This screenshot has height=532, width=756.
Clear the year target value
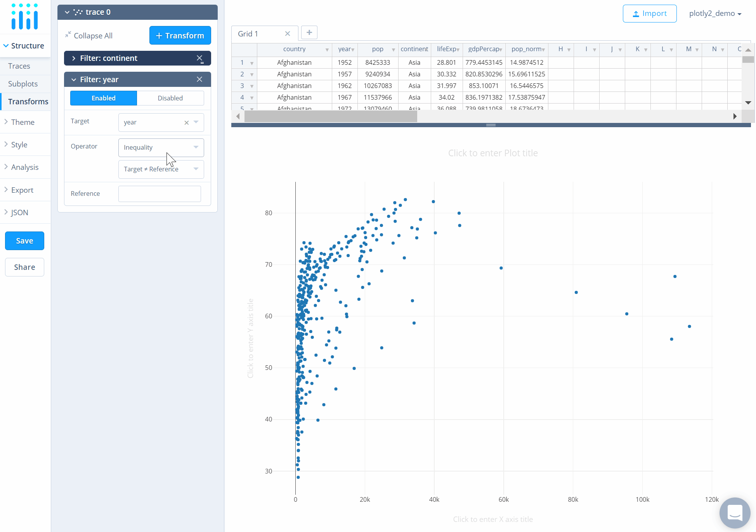pyautogui.click(x=186, y=123)
